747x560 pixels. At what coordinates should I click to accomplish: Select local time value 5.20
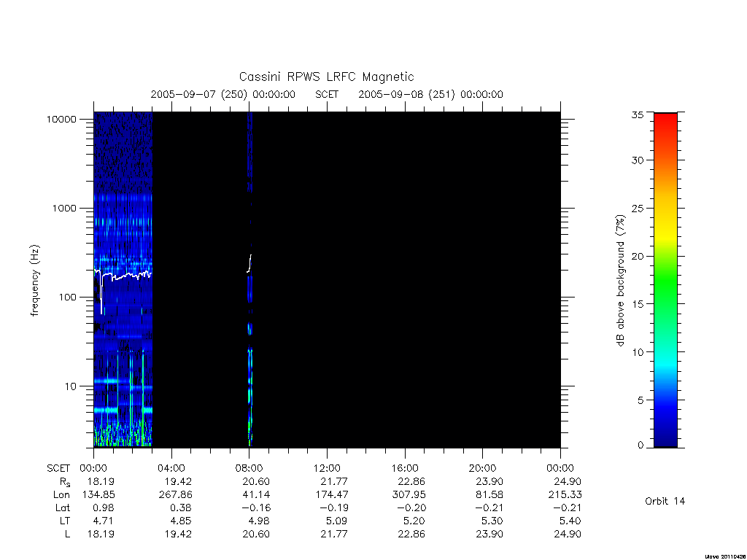[415, 521]
